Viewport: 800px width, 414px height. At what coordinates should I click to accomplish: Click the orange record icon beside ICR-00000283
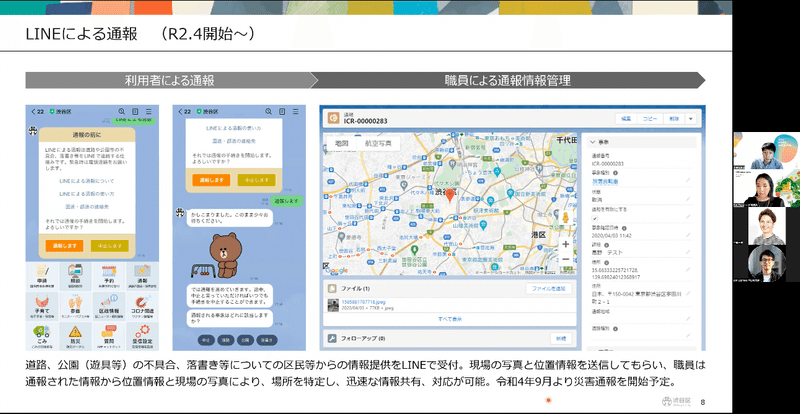pos(334,118)
